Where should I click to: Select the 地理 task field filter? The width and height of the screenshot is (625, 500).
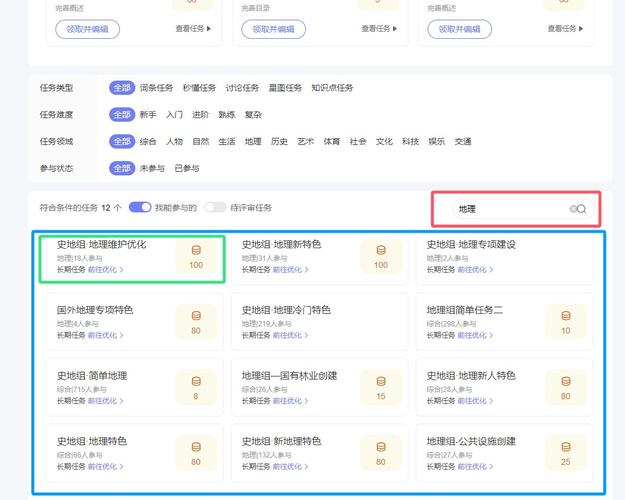(253, 142)
